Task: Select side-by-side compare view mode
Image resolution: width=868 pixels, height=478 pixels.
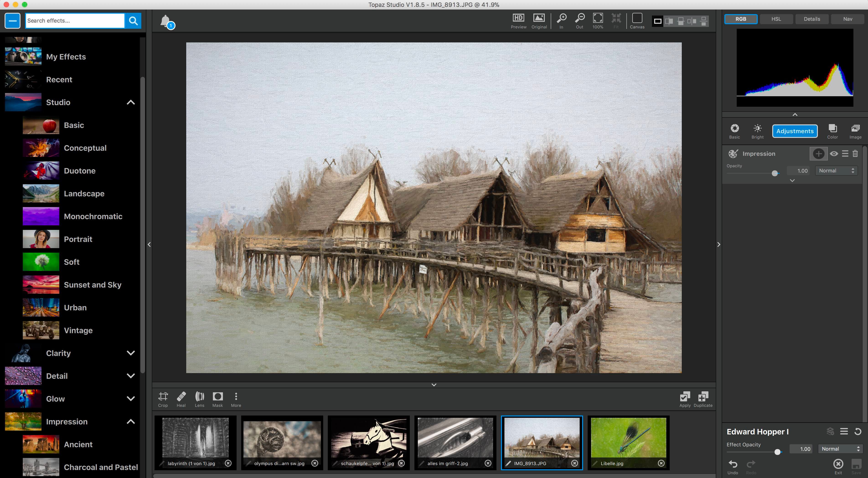Action: click(x=692, y=21)
